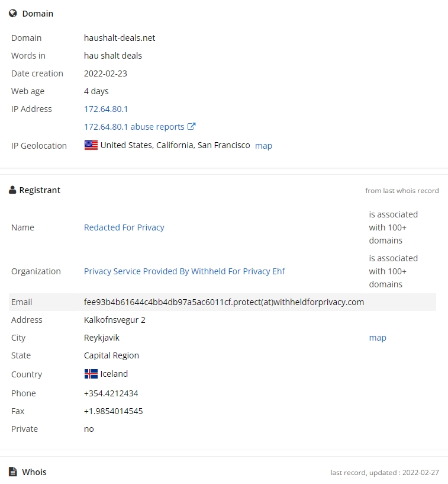
Task: Click the United States flag icon
Action: tap(91, 145)
